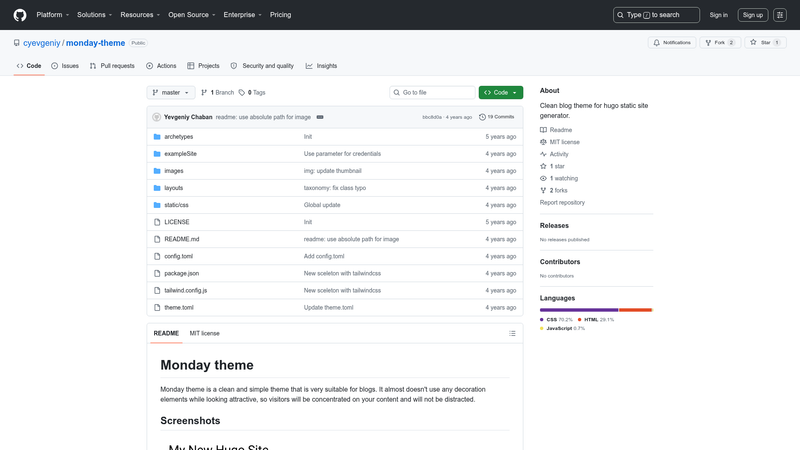Expand the Enterprise menu
800x450 pixels.
click(242, 15)
